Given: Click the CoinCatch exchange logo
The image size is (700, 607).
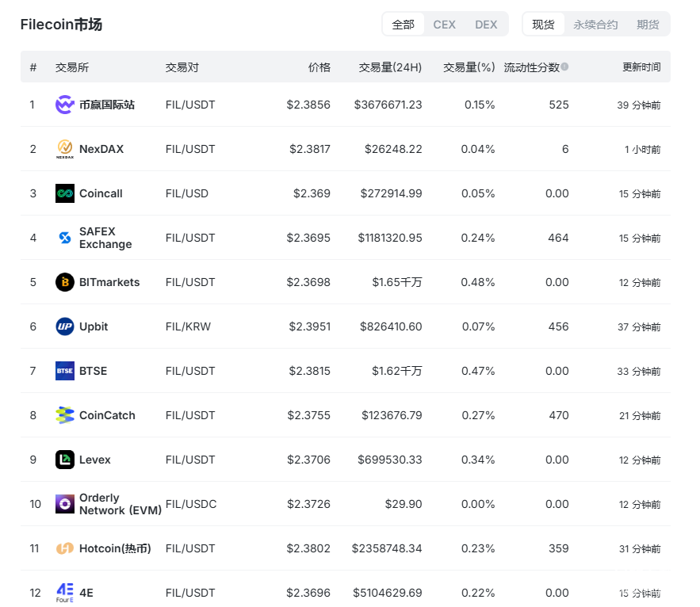Looking at the screenshot, I should pos(65,415).
